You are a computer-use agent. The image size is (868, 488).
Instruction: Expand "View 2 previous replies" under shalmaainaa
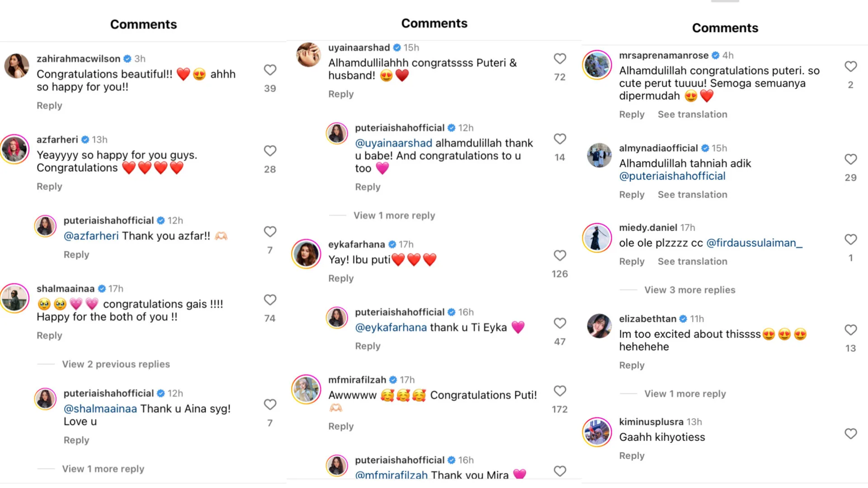(116, 364)
